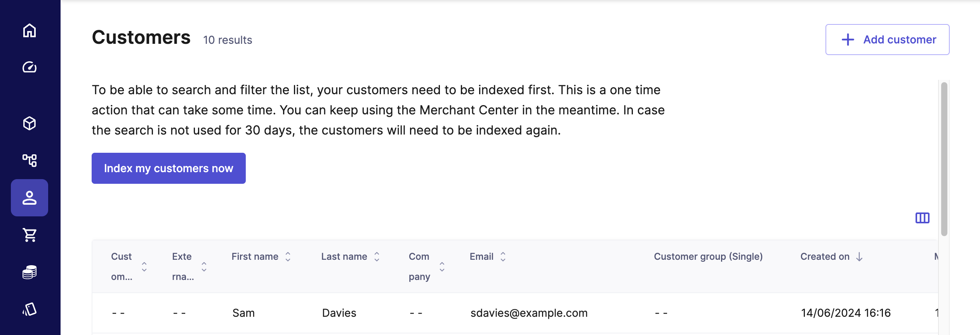Click Index my customers now
Viewport: 980px width, 335px height.
169,168
